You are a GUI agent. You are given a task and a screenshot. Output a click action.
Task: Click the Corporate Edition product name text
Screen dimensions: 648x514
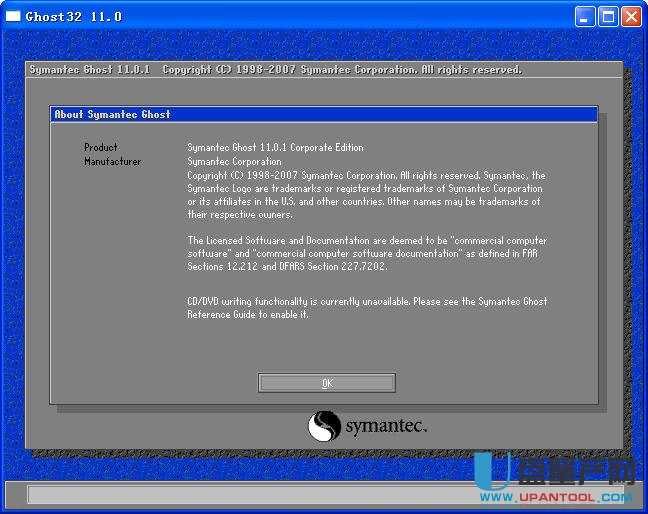(275, 148)
